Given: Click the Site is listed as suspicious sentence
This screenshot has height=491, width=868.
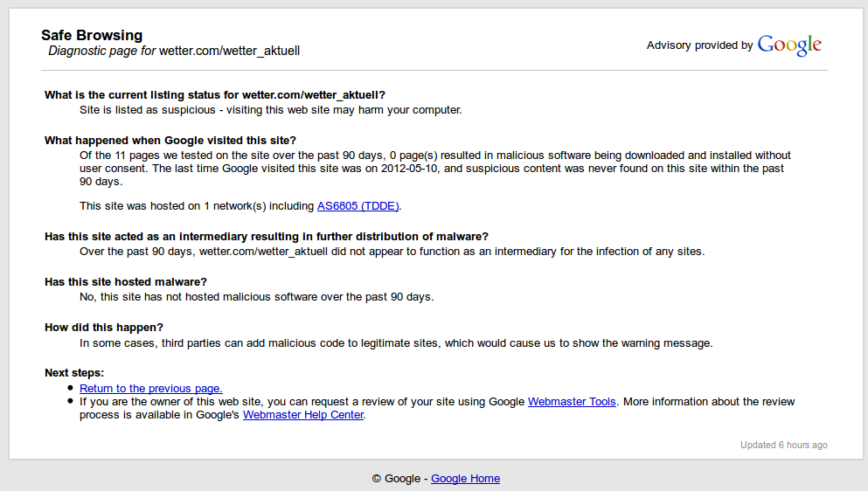Looking at the screenshot, I should tap(270, 110).
